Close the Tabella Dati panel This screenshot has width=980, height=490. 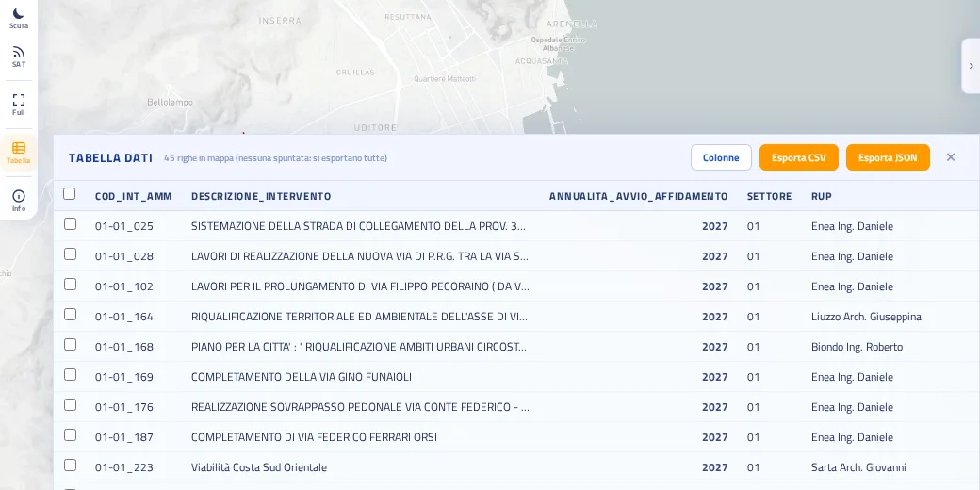951,157
